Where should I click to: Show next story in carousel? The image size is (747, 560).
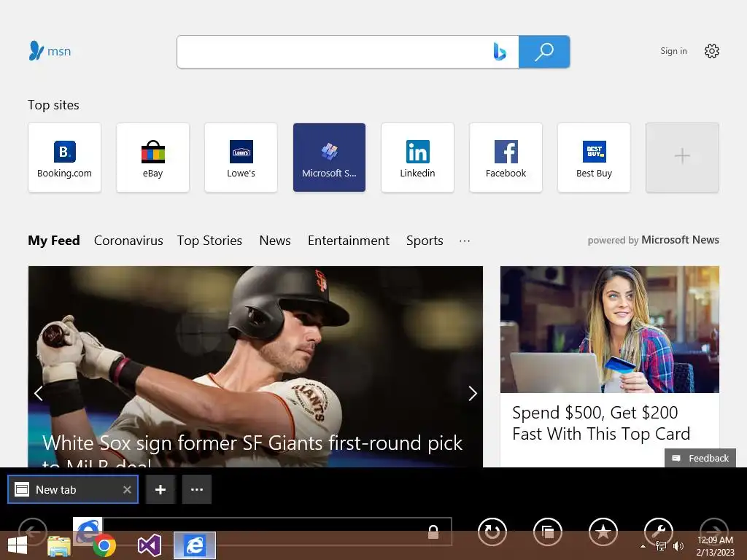tap(472, 393)
